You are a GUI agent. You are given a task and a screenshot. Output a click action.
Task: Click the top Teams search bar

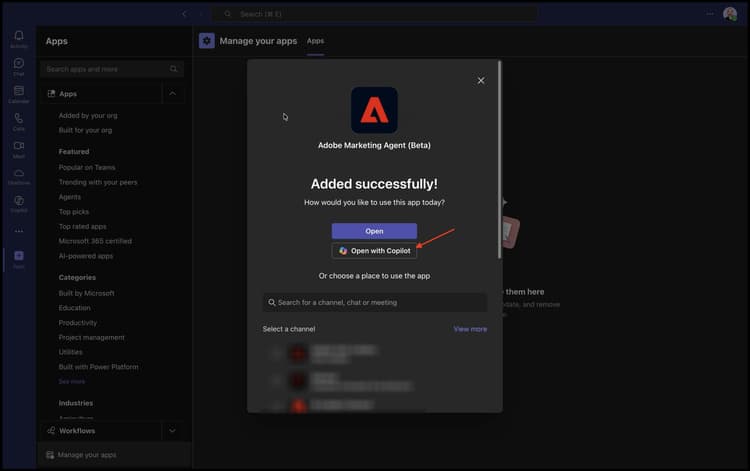tap(375, 14)
